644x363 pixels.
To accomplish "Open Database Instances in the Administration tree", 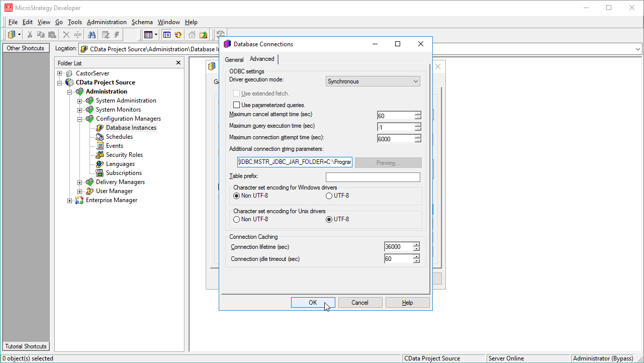I will click(131, 127).
